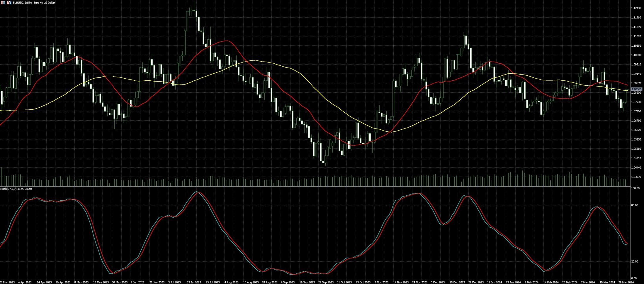The height and width of the screenshot is (284, 644).
Task: Click the 23 Mar 2023 date label
Action: (7, 282)
